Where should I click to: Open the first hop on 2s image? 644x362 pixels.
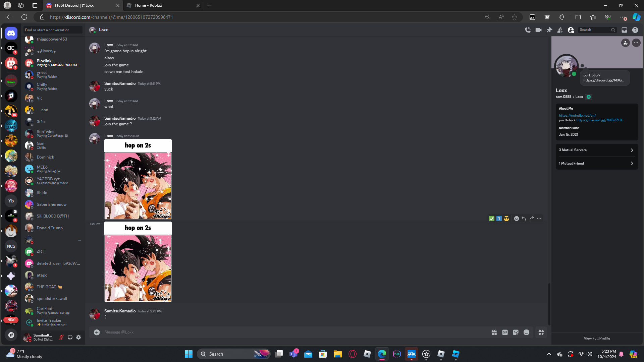[x=138, y=179]
